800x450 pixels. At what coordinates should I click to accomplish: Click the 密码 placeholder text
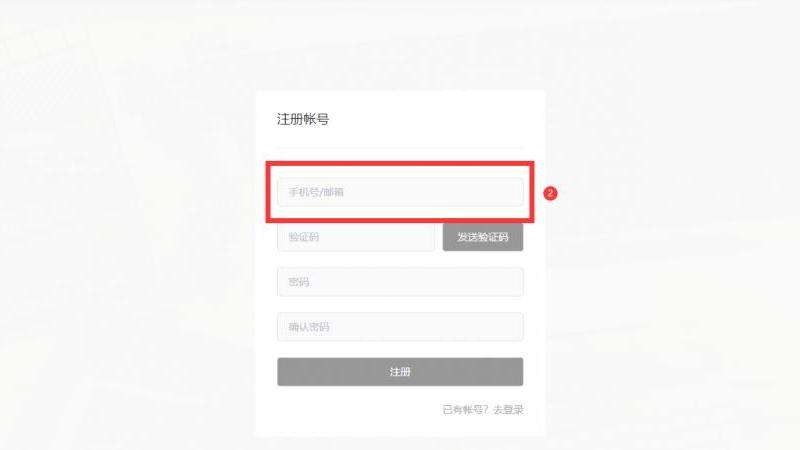pyautogui.click(x=299, y=282)
